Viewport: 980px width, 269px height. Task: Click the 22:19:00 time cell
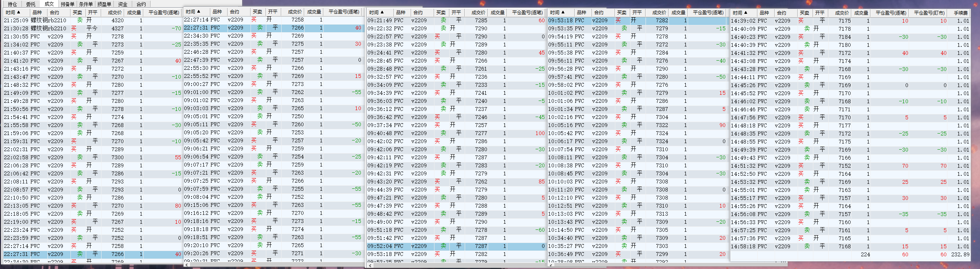[x=16, y=222]
